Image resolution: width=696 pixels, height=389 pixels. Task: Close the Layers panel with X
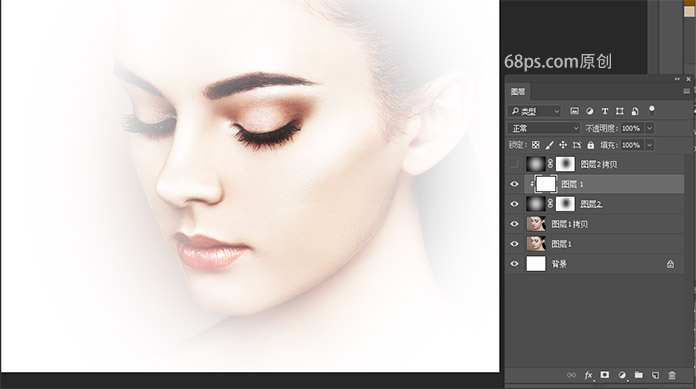(x=688, y=79)
